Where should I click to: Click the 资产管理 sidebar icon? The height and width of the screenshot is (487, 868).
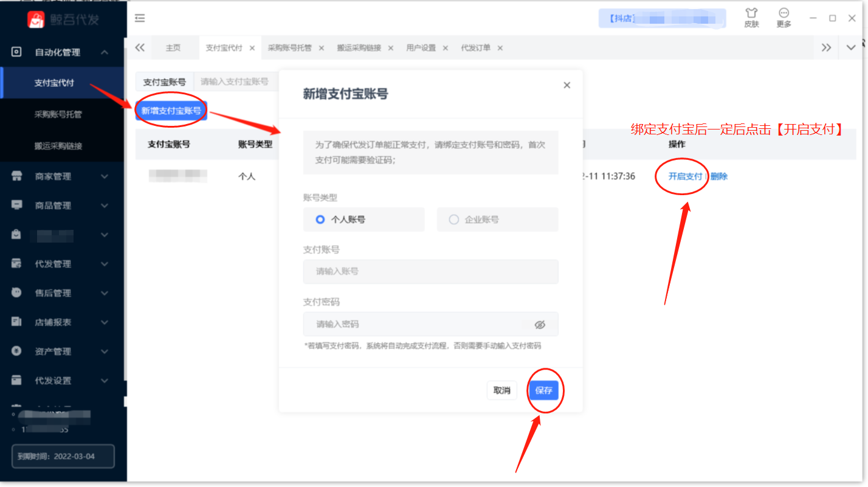click(17, 351)
